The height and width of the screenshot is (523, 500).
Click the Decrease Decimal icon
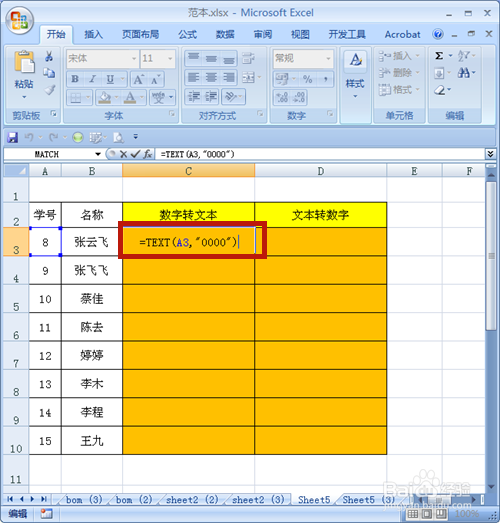(299, 98)
